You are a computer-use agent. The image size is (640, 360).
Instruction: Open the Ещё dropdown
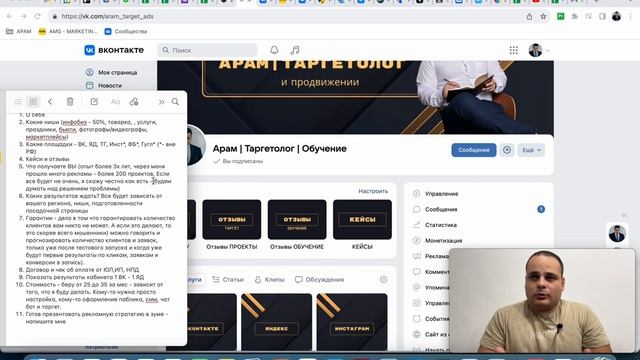pos(531,150)
